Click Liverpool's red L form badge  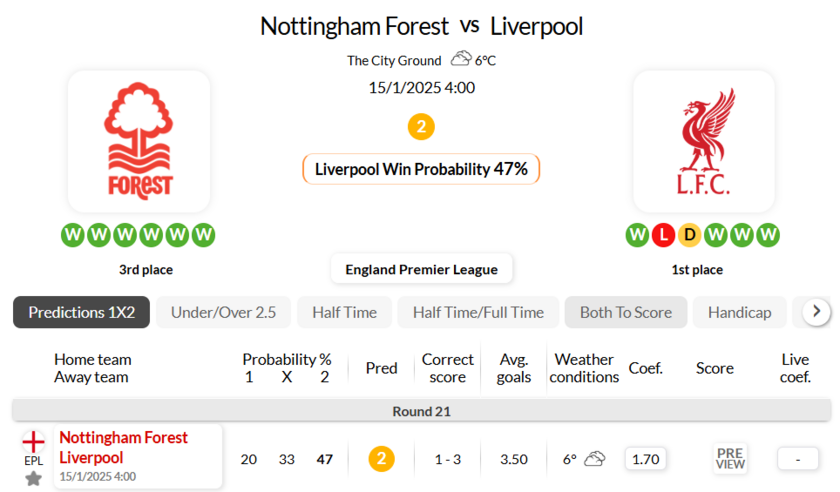664,235
